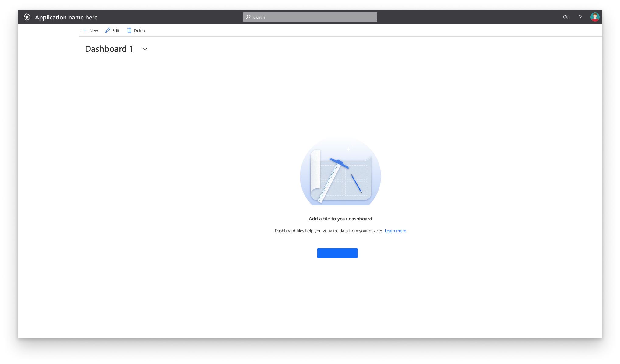
Task: Click the pencil icon for Edit
Action: 108,30
